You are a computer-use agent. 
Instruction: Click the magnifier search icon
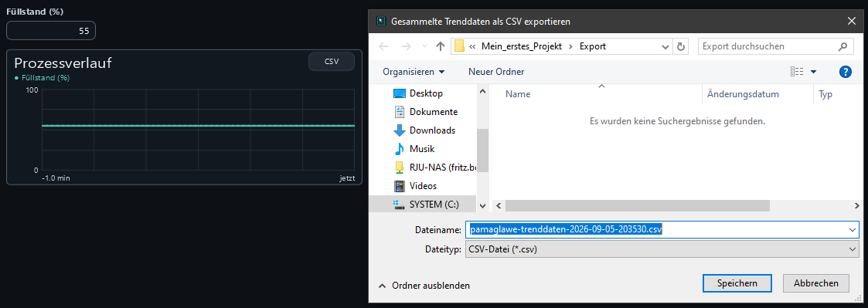[x=843, y=46]
